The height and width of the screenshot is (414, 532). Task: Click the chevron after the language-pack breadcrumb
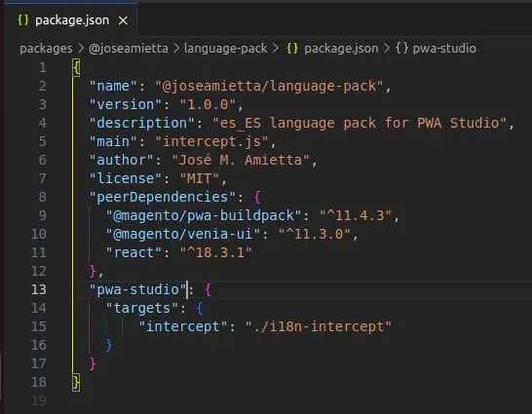click(x=276, y=49)
